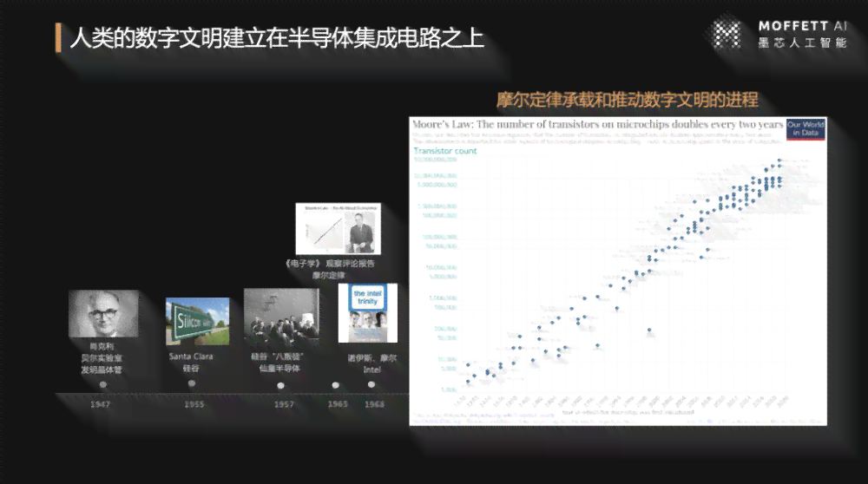Image resolution: width=868 pixels, height=484 pixels.
Task: Select the 1947 timeline dot
Action: (x=103, y=384)
